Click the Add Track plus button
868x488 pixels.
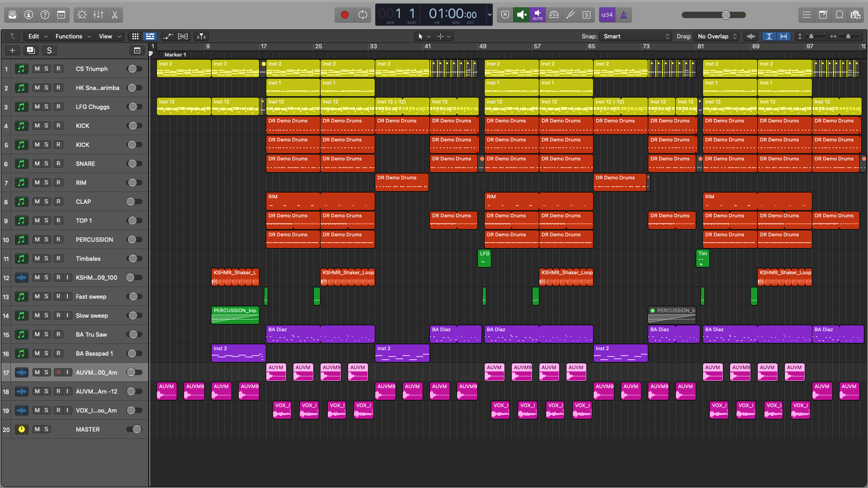(13, 51)
